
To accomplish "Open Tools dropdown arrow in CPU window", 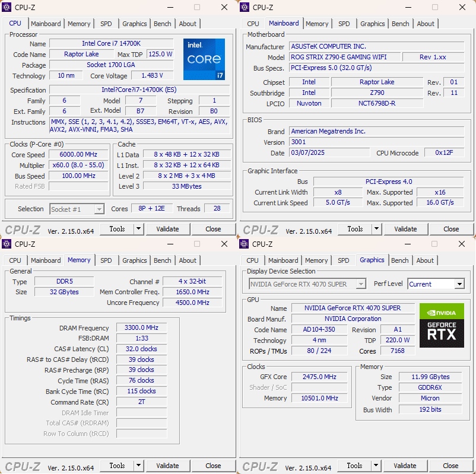I will click(x=138, y=229).
